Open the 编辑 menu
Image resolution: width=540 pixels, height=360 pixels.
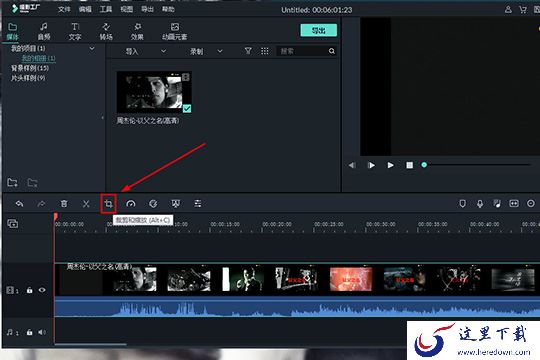pyautogui.click(x=85, y=9)
